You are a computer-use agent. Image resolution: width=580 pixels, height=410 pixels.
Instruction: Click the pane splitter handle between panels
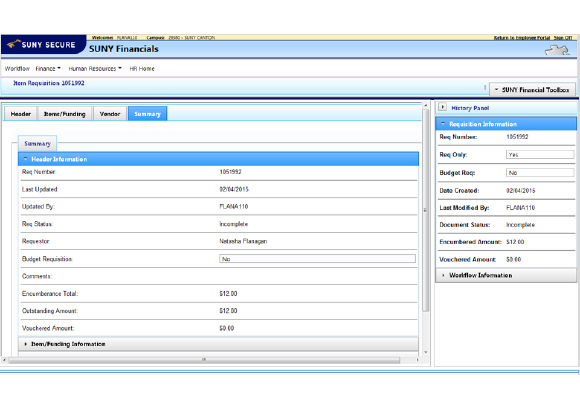point(432,233)
